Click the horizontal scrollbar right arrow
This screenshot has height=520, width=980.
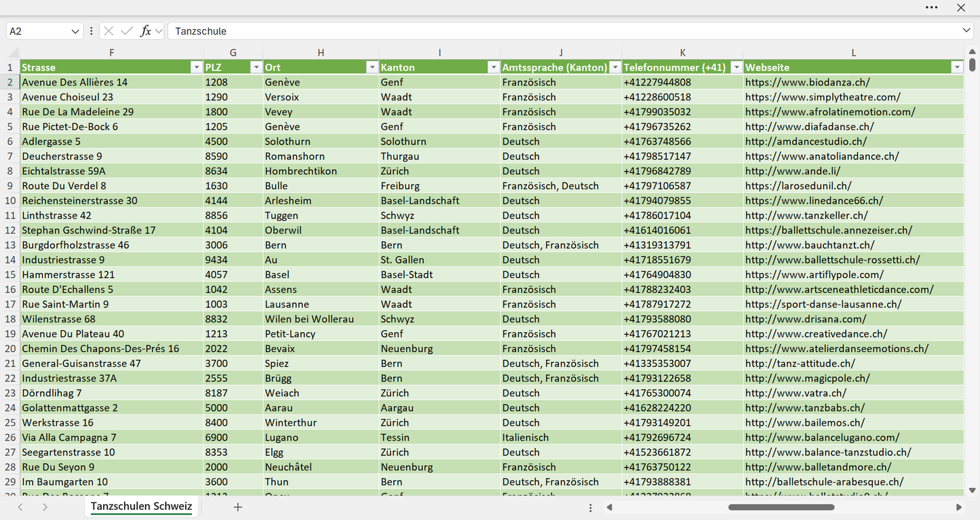click(x=959, y=507)
